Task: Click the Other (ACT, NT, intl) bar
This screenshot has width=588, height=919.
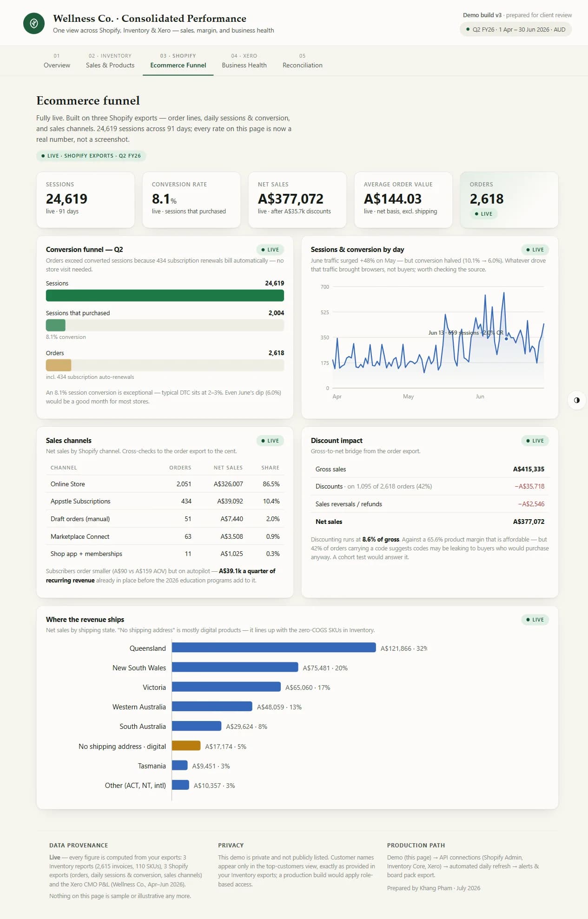Action: pyautogui.click(x=180, y=785)
